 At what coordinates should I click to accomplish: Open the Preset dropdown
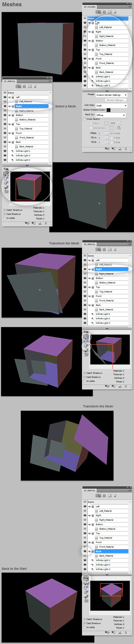[111, 95]
